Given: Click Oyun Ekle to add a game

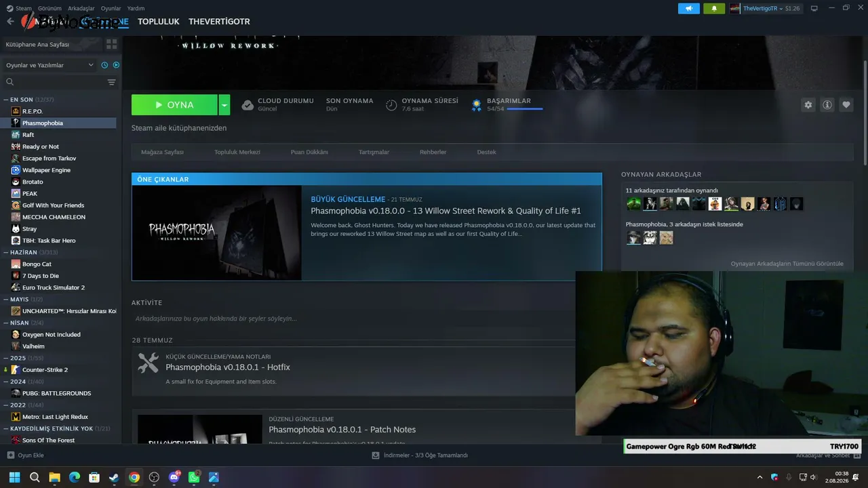Looking at the screenshot, I should pyautogui.click(x=31, y=455).
